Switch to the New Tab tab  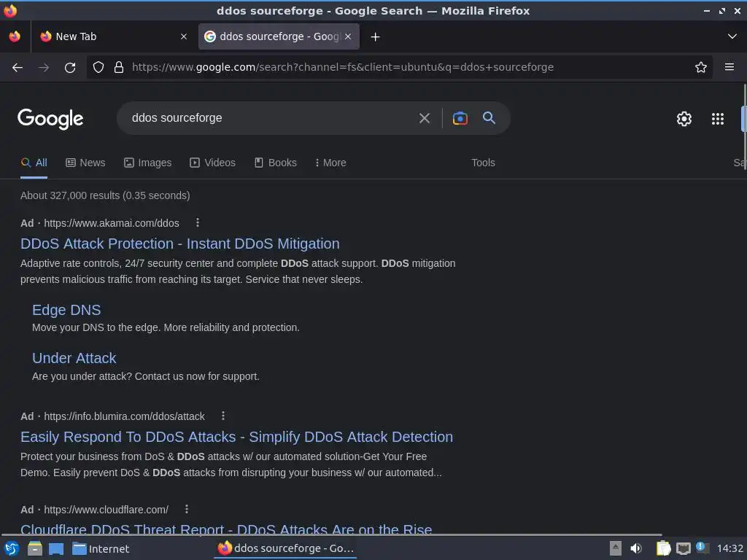click(113, 36)
